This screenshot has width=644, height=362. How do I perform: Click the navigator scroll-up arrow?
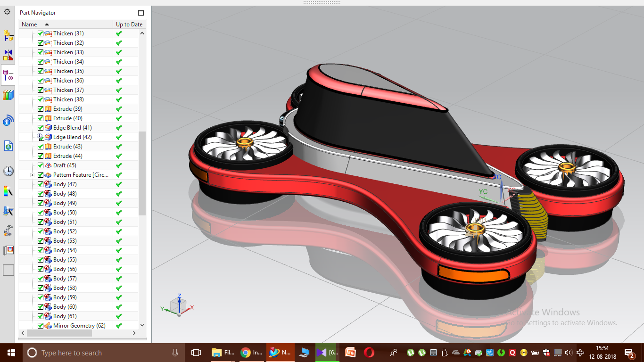click(142, 33)
